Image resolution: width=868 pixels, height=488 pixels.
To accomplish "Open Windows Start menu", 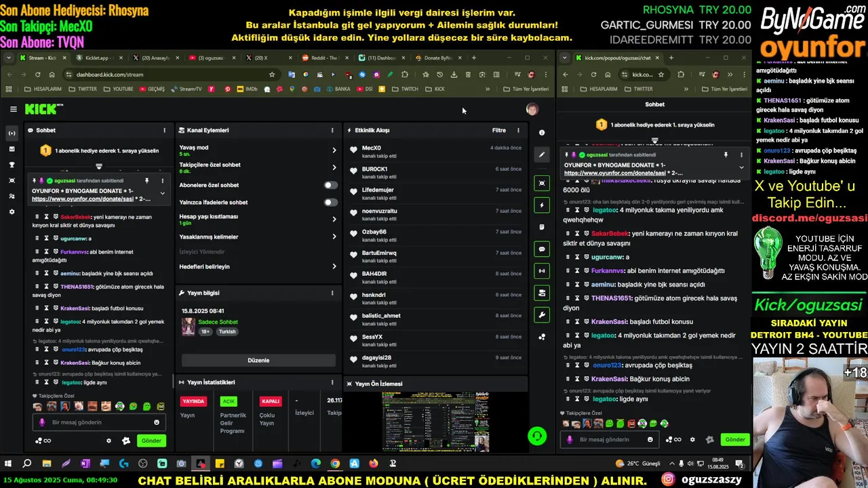I will coord(8,464).
